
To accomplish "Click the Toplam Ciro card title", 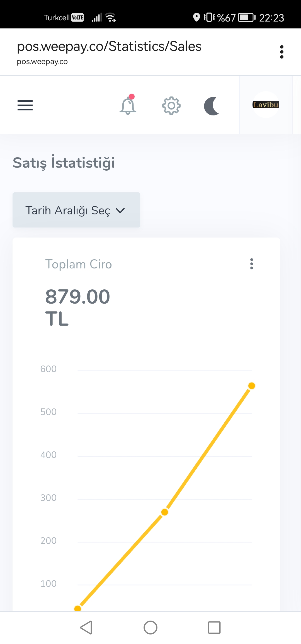I will 79,264.
